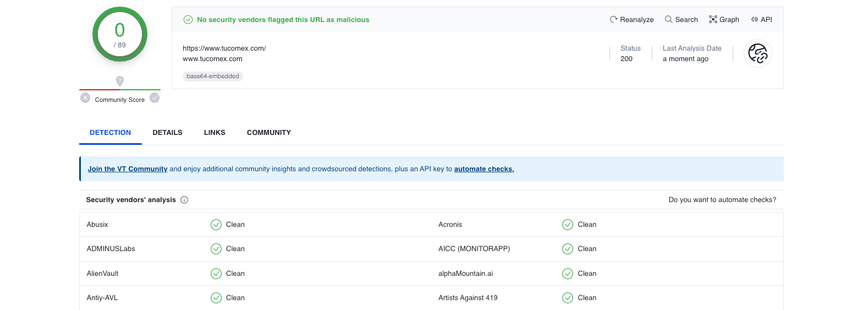The height and width of the screenshot is (310, 868).
Task: Follow the automate checks link
Action: 484,169
